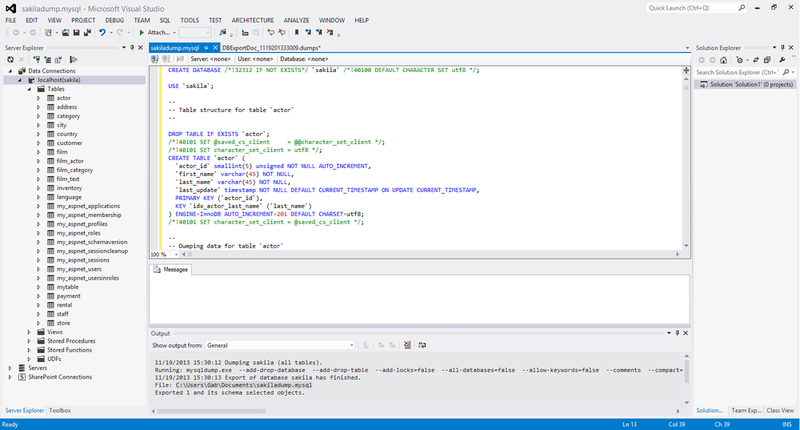Switch to the Team Exp... tab
The height and width of the screenshot is (430, 800).
point(746,410)
